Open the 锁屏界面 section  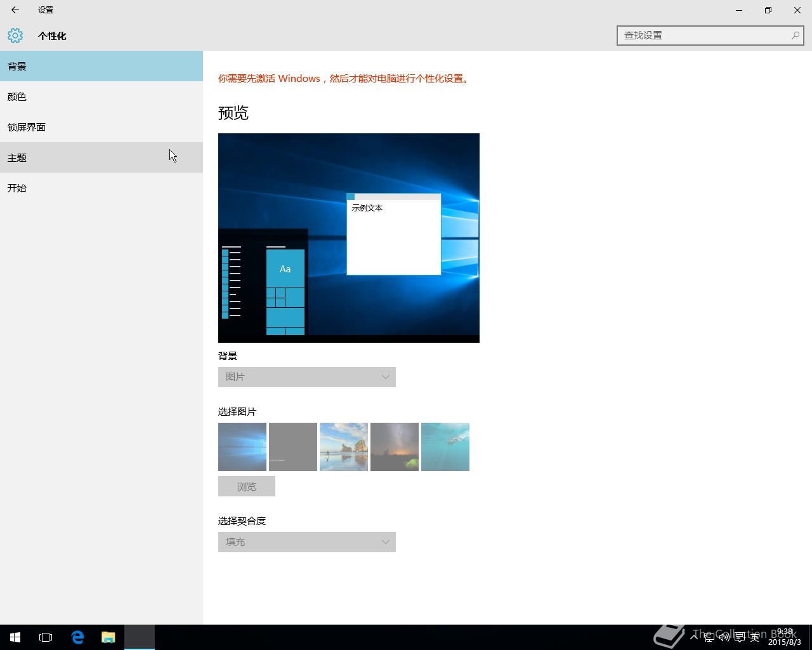tap(101, 127)
